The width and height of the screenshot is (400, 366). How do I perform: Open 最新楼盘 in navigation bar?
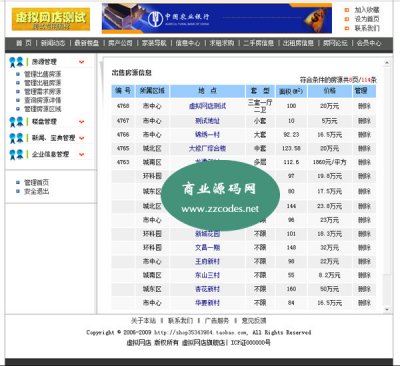pyautogui.click(x=87, y=43)
